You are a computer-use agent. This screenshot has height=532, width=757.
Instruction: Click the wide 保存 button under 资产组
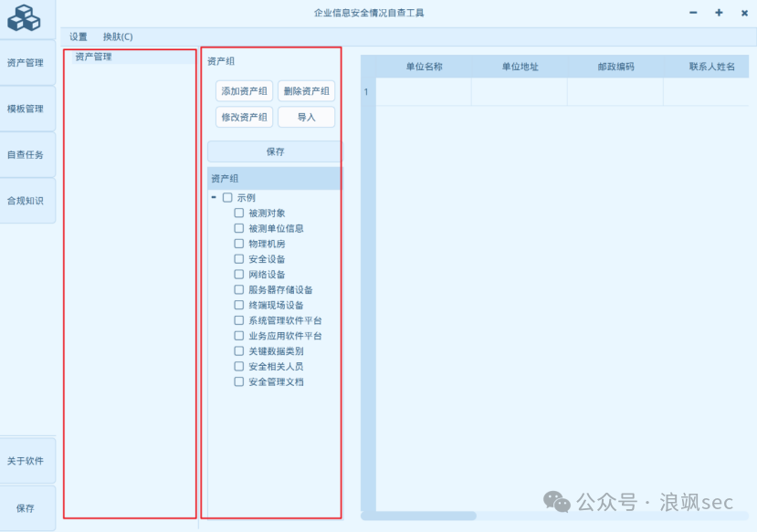click(x=275, y=151)
